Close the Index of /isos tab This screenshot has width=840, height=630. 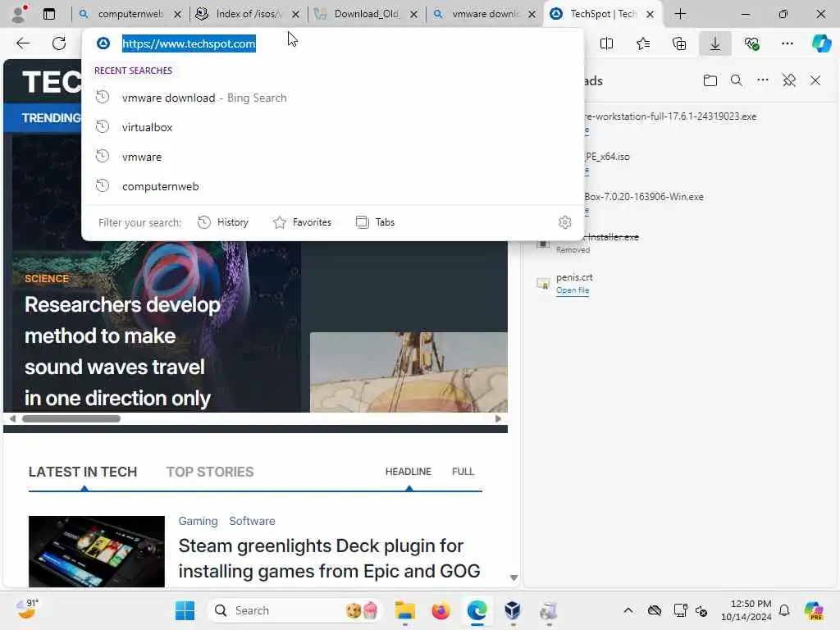[295, 15]
